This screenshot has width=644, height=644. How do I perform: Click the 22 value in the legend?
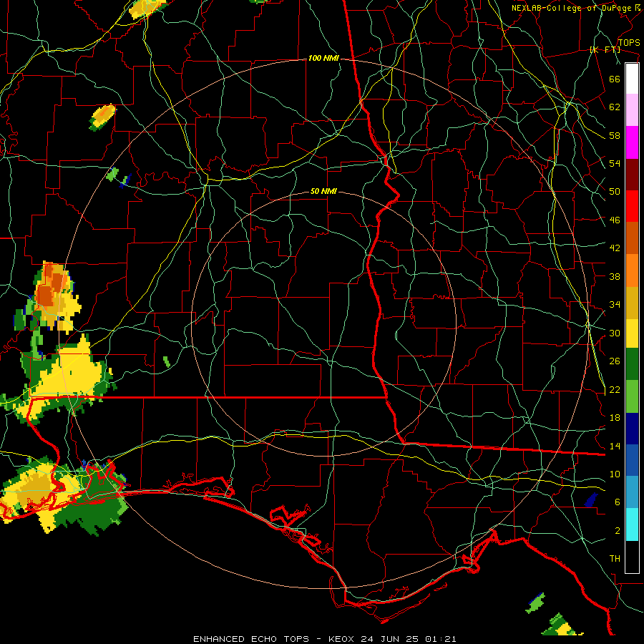(x=615, y=390)
